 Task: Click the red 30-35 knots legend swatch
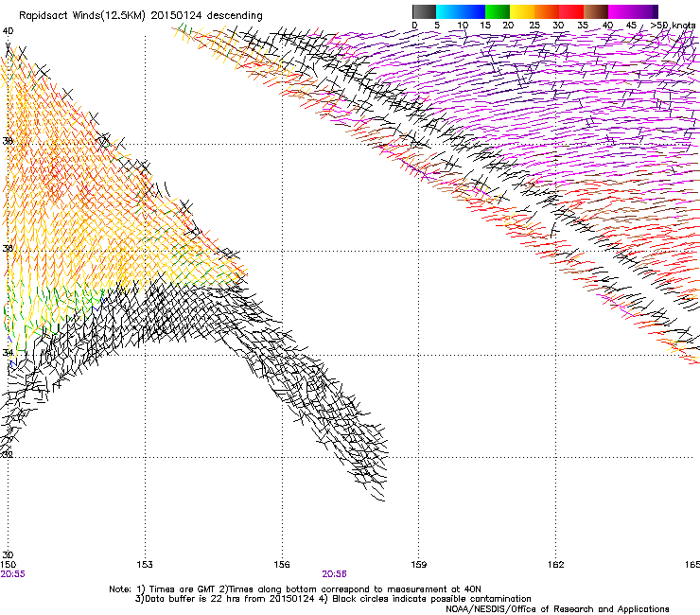(571, 11)
